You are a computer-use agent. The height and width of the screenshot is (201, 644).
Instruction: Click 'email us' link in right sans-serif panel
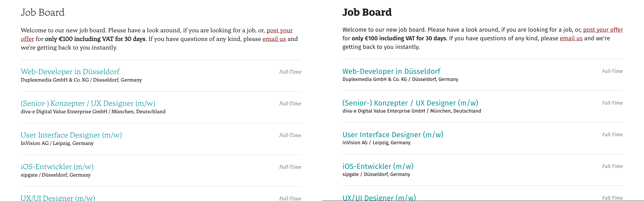571,38
